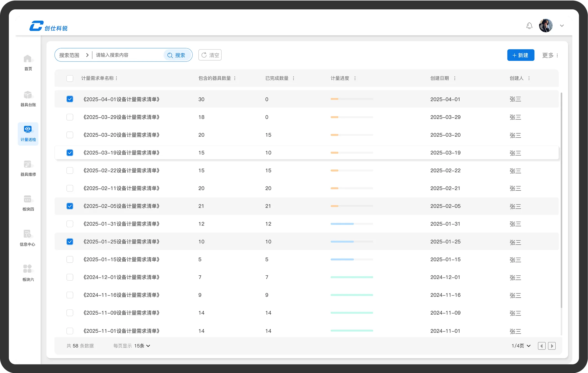588x373 pixels.
Task: Go to next page arrow
Action: coord(552,346)
